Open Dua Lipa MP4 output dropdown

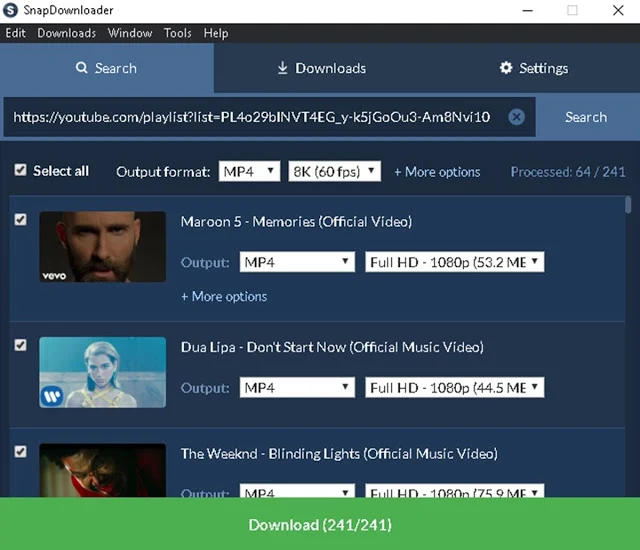click(x=297, y=387)
